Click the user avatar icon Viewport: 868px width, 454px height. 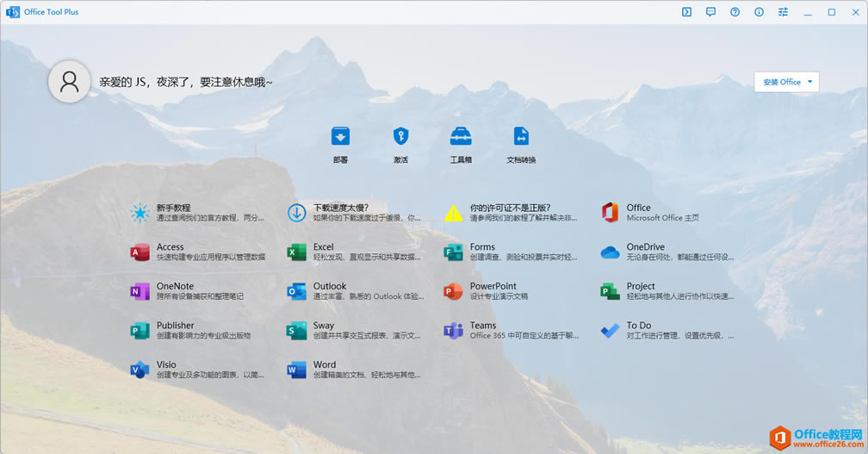pyautogui.click(x=69, y=82)
